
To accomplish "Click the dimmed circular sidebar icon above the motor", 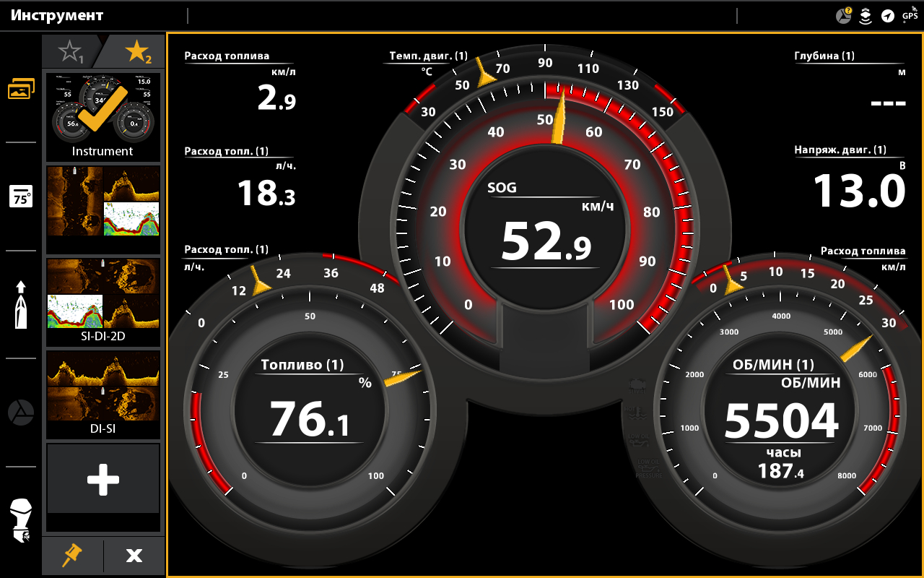I will pos(21,413).
